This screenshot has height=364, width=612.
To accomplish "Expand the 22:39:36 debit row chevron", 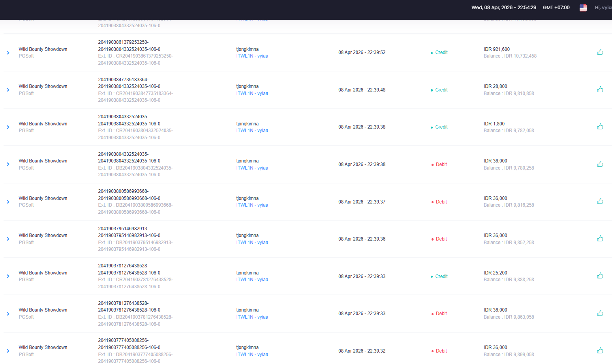I will [x=8, y=239].
